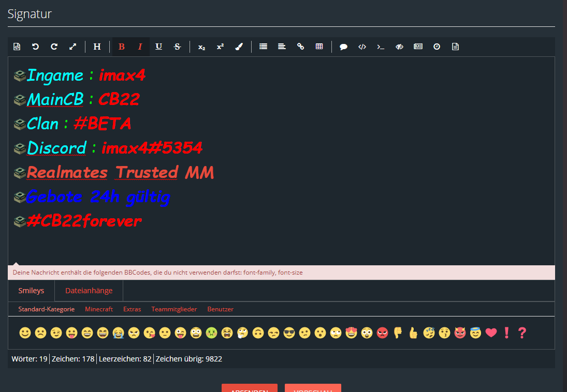Viewport: 567px width, 392px height.
Task: Insert code block with the code icon
Action: click(x=362, y=47)
